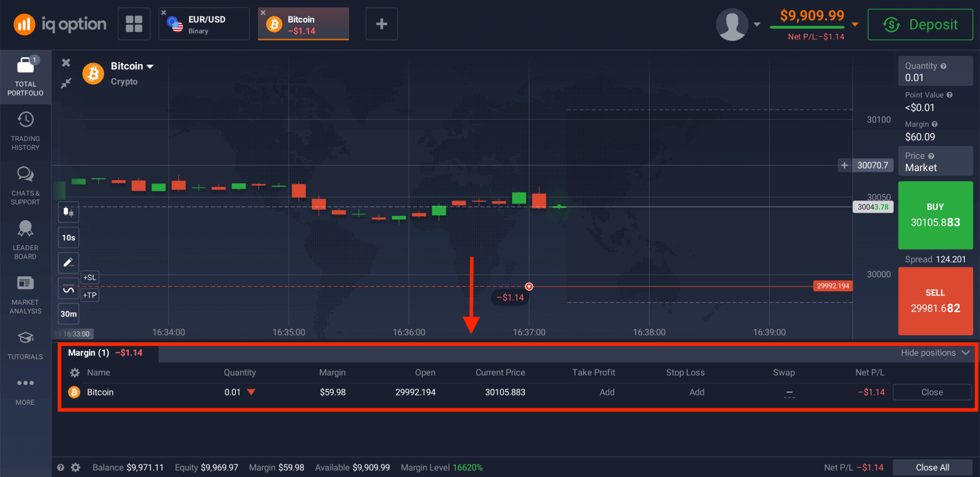Open chart indicators wave icon
This screenshot has width=980, height=477.
[69, 289]
